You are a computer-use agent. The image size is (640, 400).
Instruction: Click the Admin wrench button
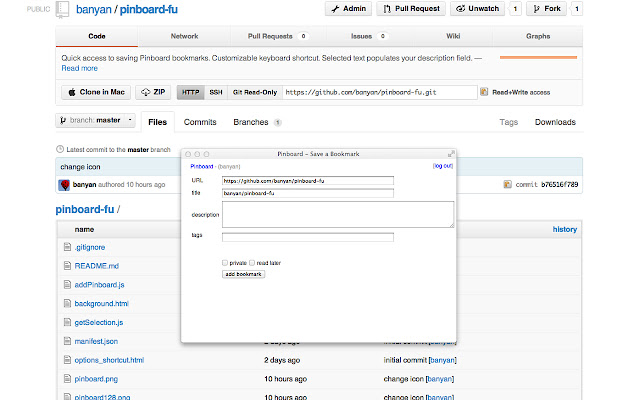(x=348, y=9)
